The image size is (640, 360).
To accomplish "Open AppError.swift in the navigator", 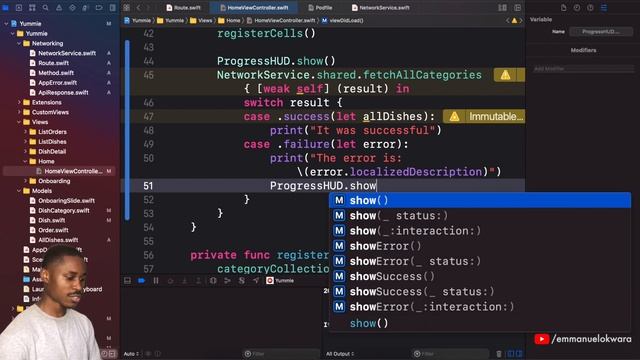I will tap(58, 82).
